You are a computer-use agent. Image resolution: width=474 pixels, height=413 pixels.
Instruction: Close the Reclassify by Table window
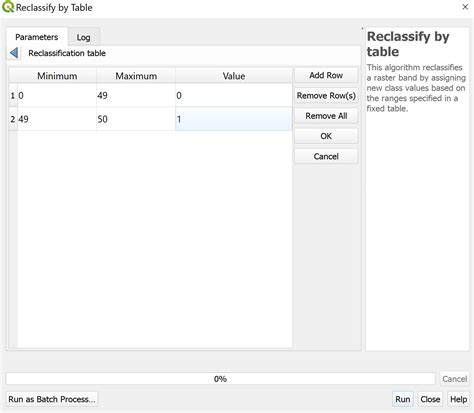[x=465, y=7]
